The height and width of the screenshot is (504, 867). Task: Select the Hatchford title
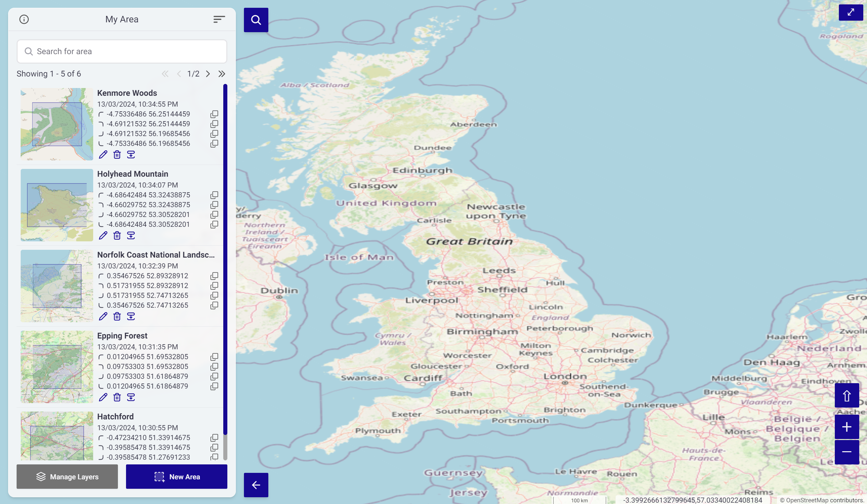(x=115, y=417)
